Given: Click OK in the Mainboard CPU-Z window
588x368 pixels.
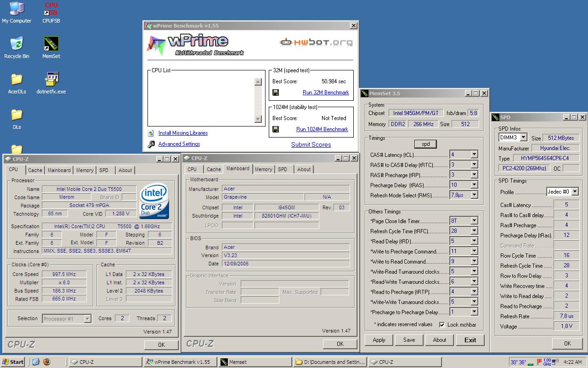Looking at the screenshot, I should tap(340, 344).
